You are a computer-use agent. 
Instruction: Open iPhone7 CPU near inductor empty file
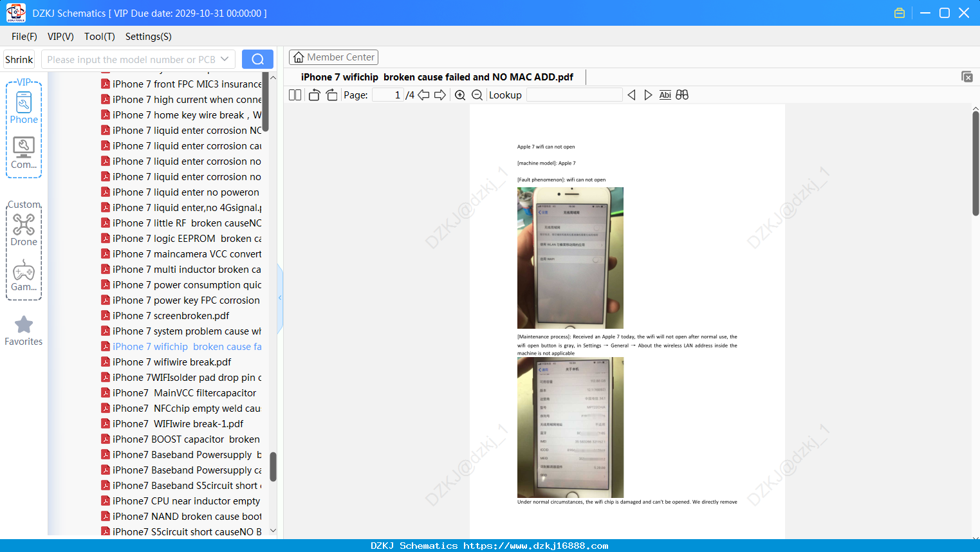tap(181, 501)
